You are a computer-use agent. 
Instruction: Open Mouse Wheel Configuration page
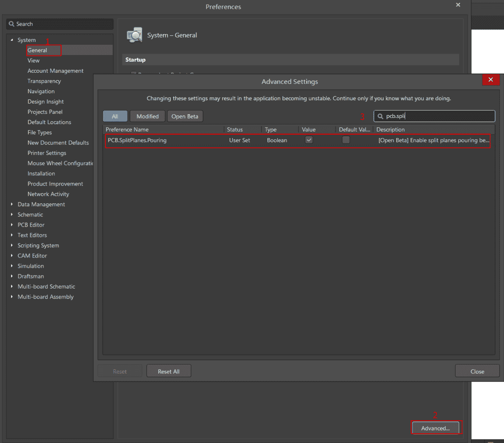(x=60, y=163)
